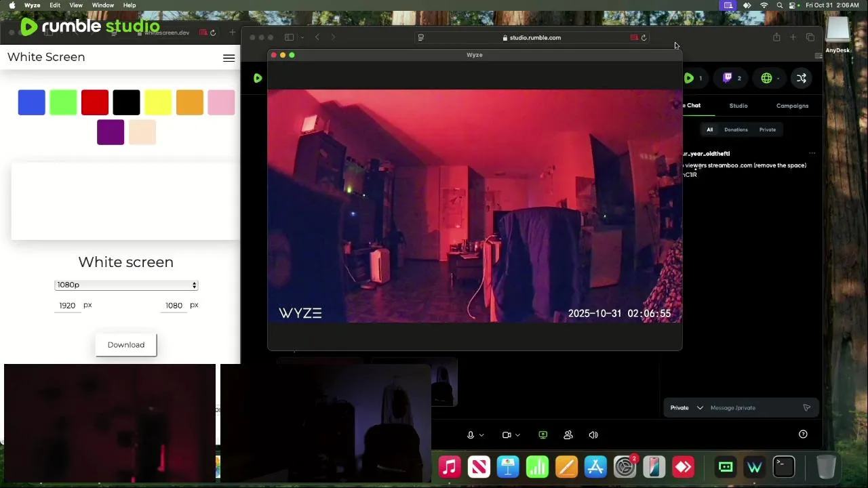
Task: Filter chat by All
Action: 710,129
